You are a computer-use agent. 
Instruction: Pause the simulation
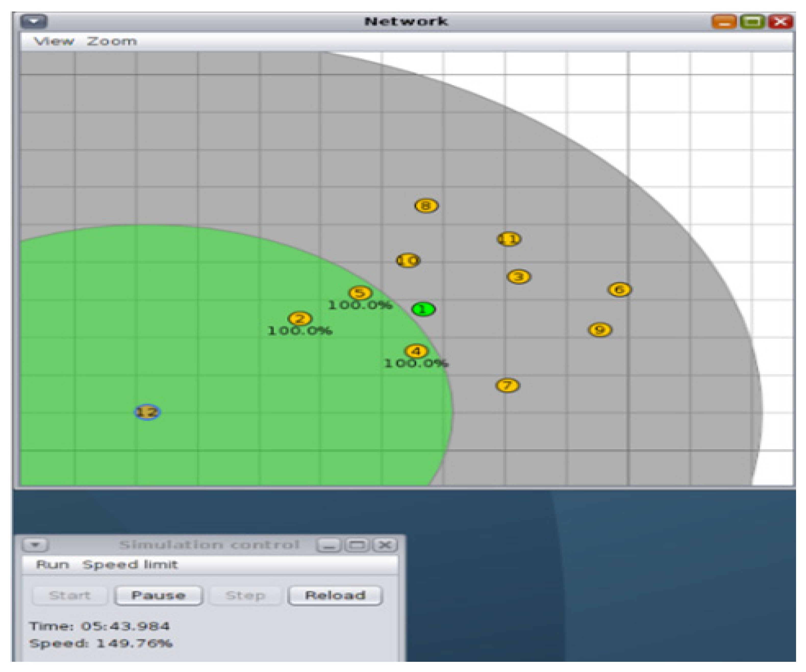158,595
